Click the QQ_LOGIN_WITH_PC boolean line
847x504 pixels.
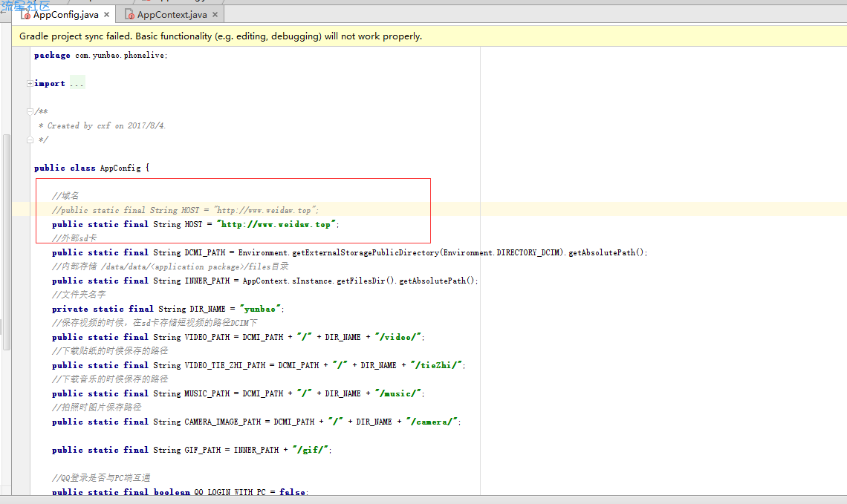coord(181,491)
